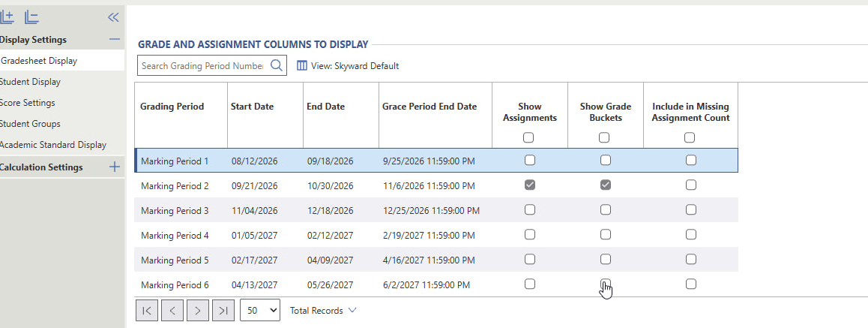Select Gradesheet Display menu item
Image resolution: width=868 pixels, height=328 pixels.
coord(62,61)
